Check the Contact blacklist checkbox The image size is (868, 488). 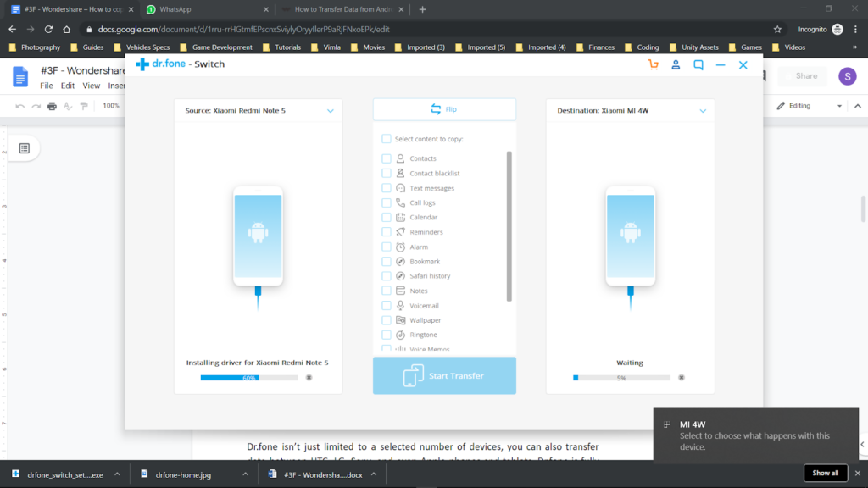pos(387,173)
